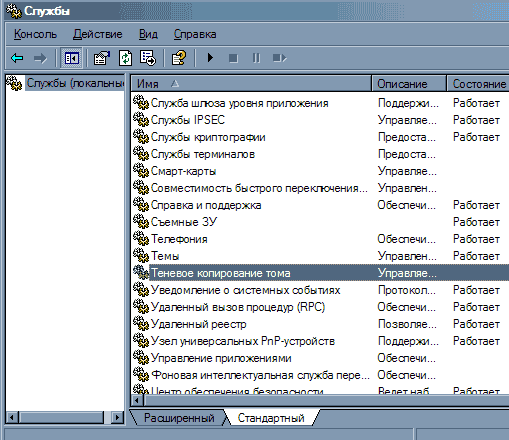509x440 pixels.
Task: Click gear icon beside Удаленный реестр
Action: [141, 323]
